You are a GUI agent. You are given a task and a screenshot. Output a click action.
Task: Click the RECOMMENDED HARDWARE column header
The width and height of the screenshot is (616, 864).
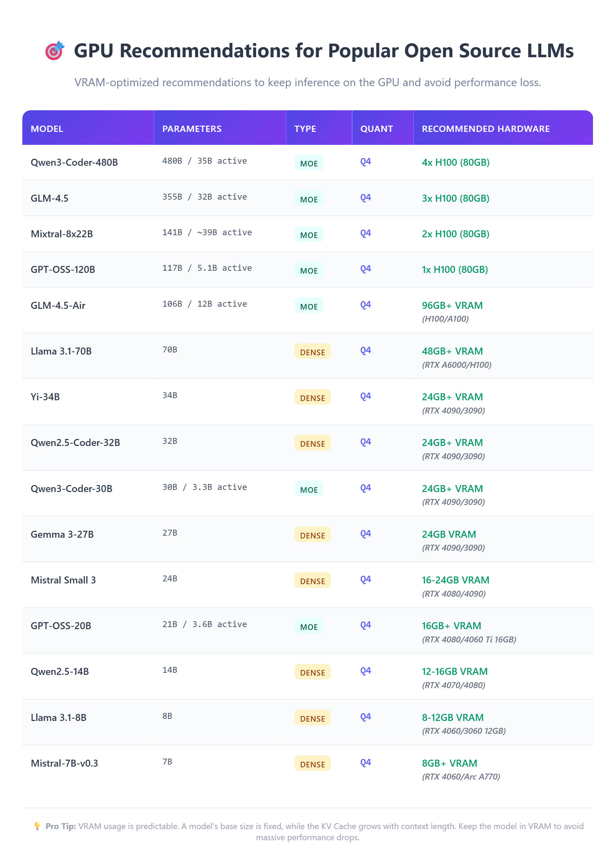click(486, 129)
